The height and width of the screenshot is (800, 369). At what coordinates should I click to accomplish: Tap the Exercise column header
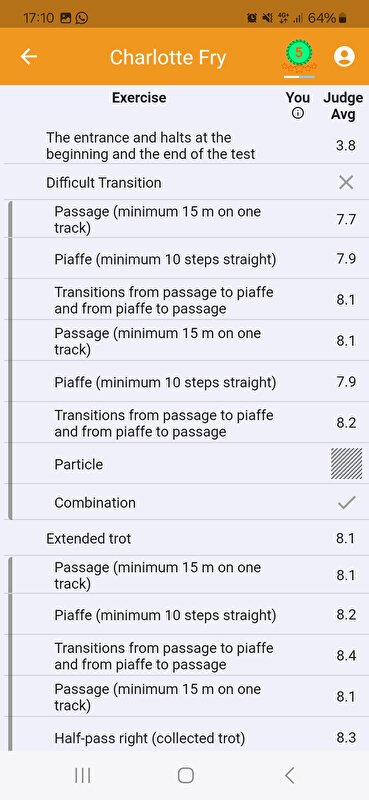click(139, 97)
